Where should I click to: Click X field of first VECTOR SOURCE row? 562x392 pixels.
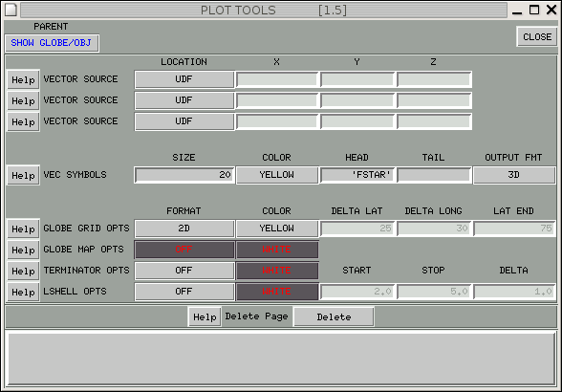pos(277,79)
